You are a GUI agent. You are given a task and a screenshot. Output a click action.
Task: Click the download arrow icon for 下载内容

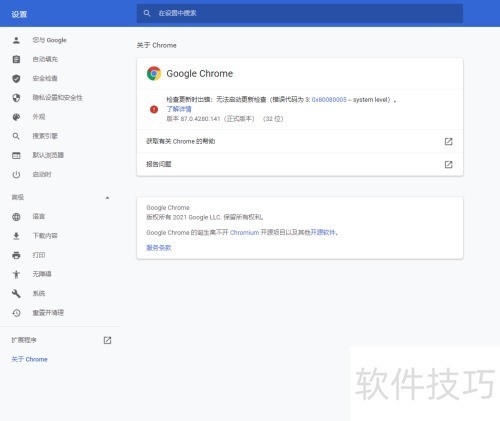(16, 236)
